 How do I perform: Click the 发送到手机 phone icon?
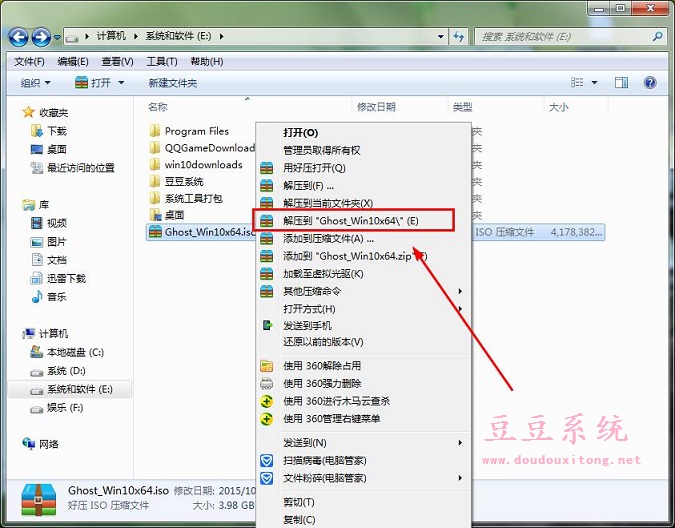tap(267, 325)
